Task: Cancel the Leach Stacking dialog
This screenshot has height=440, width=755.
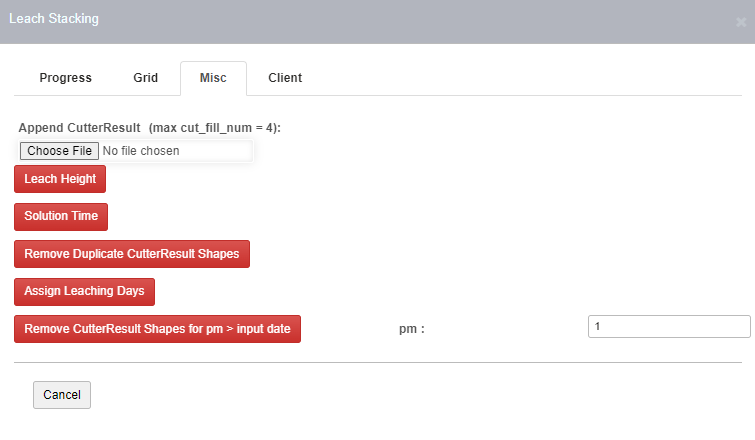Action: coord(62,395)
